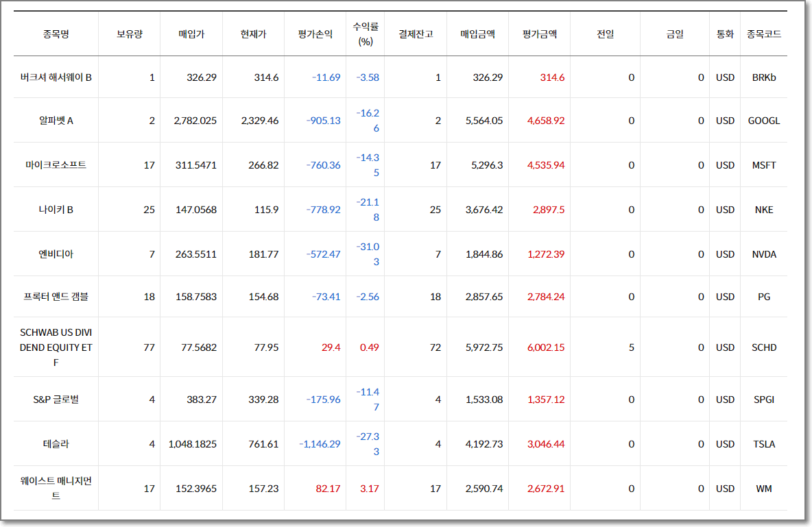Click the -905.13 loss value for 알파벳 A
Screen dimensions: 812x527
[323, 121]
